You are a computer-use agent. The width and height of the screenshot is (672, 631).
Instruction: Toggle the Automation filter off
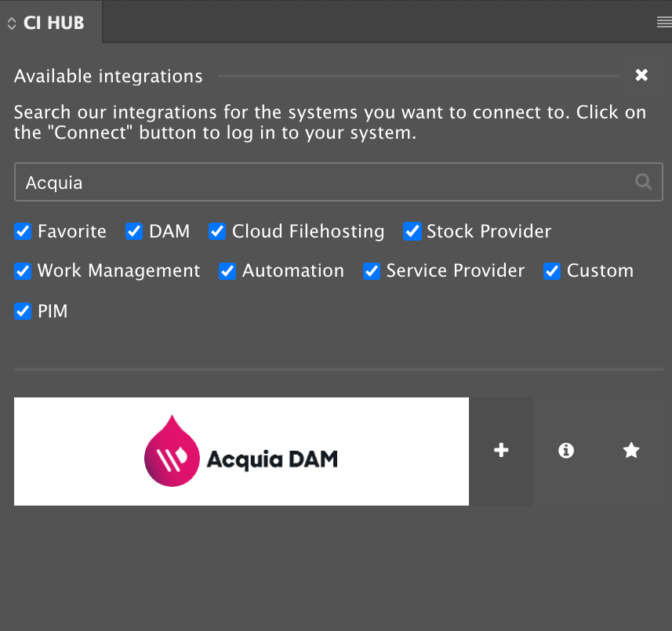click(x=227, y=271)
